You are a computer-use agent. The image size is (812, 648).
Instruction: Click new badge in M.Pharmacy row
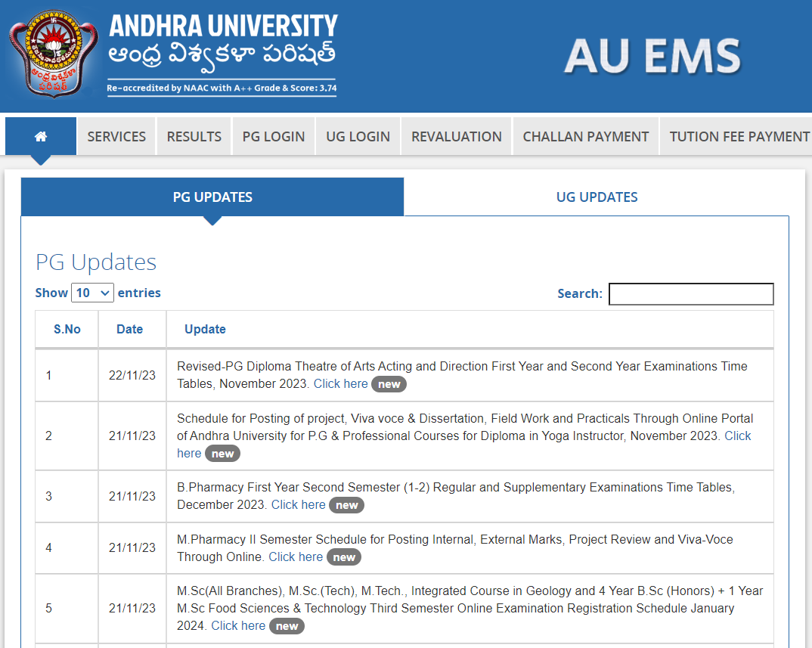click(344, 557)
